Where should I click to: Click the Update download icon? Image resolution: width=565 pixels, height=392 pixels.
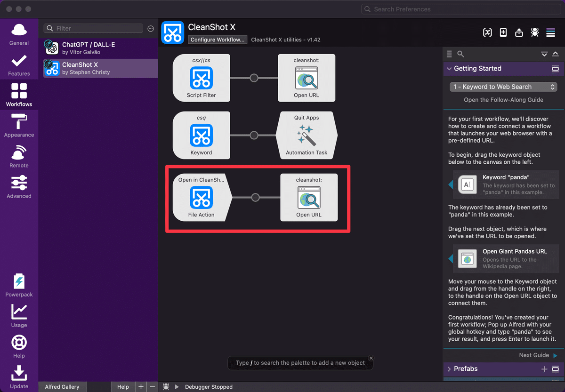pos(19,377)
